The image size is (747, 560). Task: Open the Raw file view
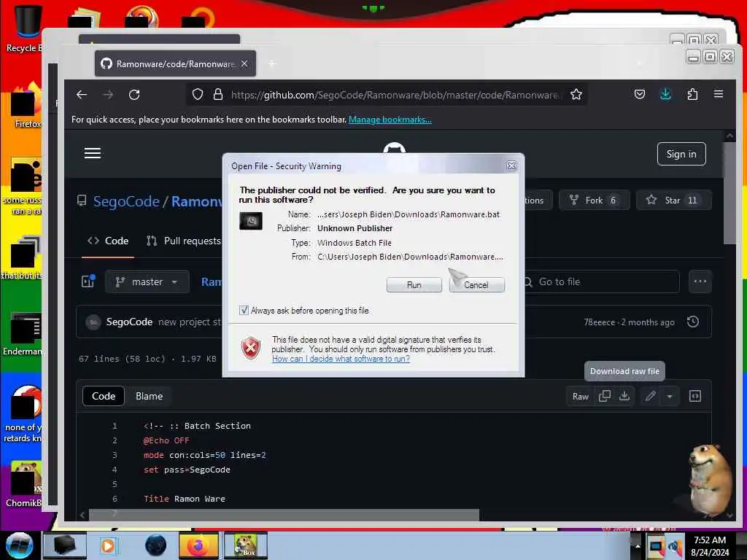click(580, 397)
